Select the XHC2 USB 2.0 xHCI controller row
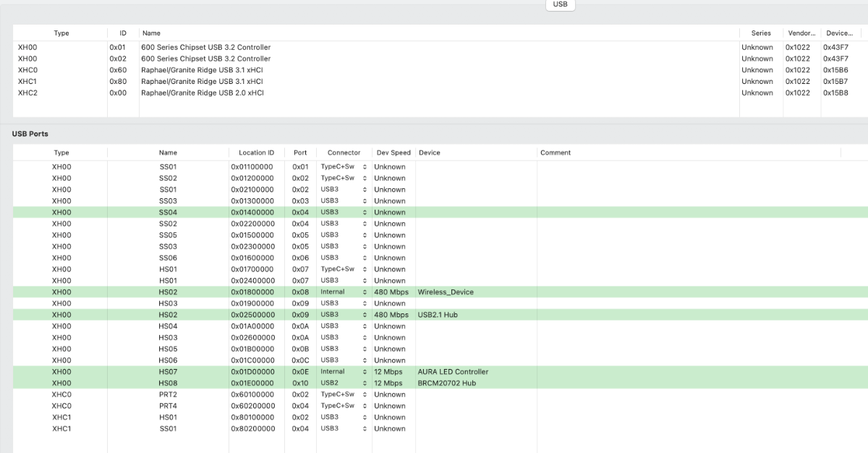The image size is (868, 453). pos(202,93)
